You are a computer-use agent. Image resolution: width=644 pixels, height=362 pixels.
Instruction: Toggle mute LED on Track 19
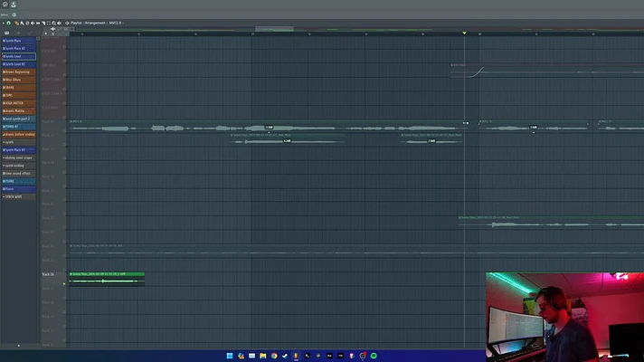click(64, 186)
